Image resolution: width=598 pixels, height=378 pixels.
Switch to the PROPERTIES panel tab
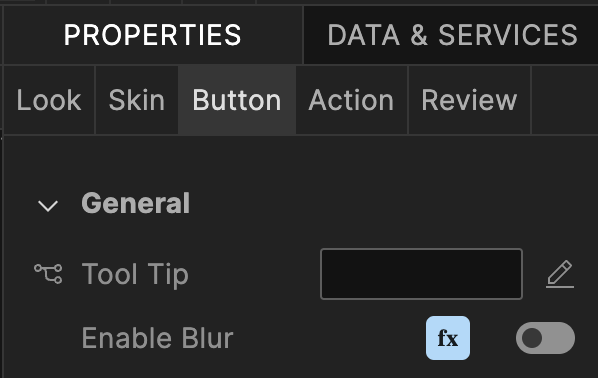click(x=153, y=35)
